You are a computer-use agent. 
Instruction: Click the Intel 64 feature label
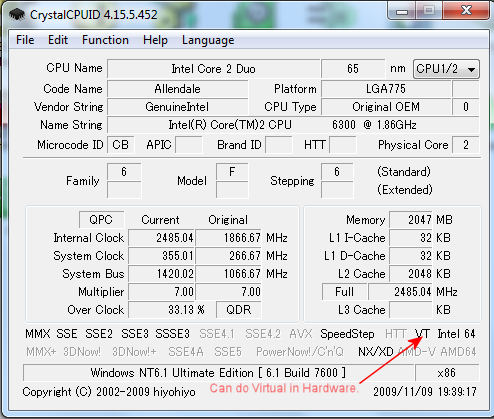point(456,334)
